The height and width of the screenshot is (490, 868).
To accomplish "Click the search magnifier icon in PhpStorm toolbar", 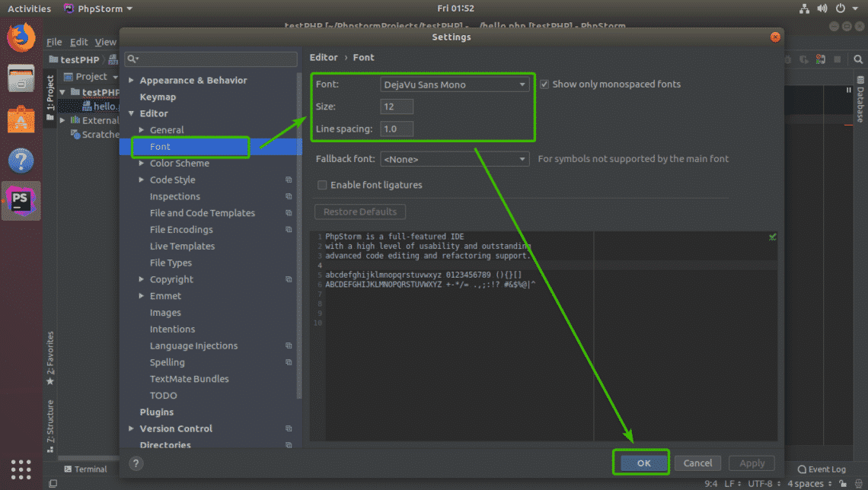I will 858,59.
